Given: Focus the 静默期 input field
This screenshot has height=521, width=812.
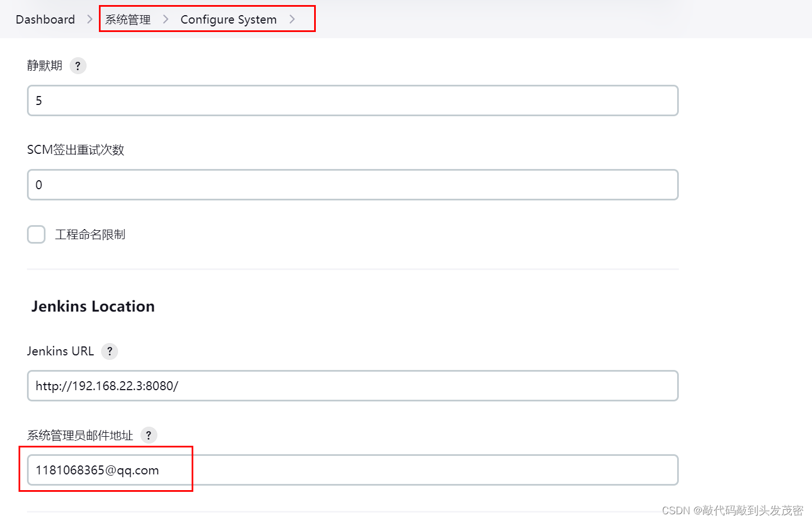Looking at the screenshot, I should tap(353, 100).
